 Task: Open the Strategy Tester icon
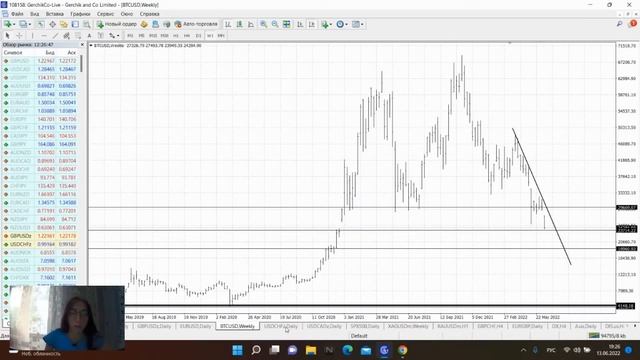87,24
